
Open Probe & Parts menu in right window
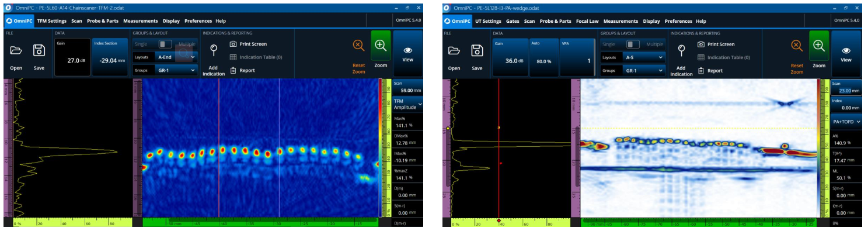(556, 21)
